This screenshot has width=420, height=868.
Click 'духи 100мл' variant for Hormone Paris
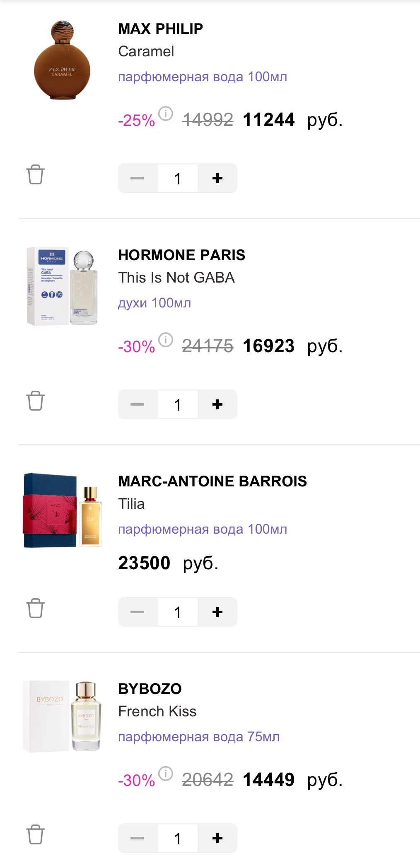[x=154, y=303]
